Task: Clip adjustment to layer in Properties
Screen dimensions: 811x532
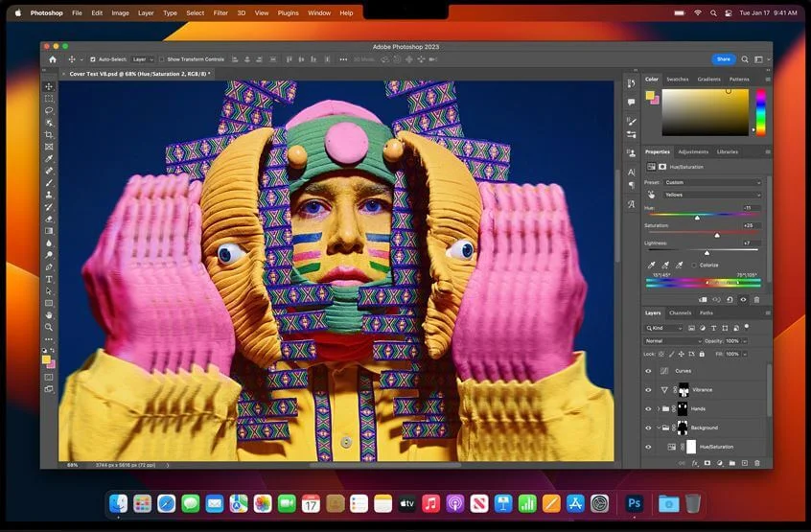Action: tap(703, 300)
